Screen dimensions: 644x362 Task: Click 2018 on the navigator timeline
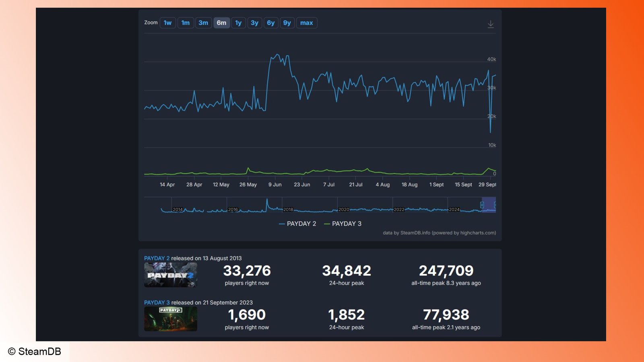(288, 210)
